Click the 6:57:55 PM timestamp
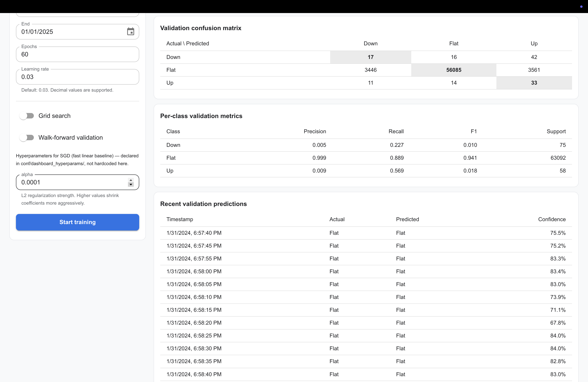 tap(194, 259)
